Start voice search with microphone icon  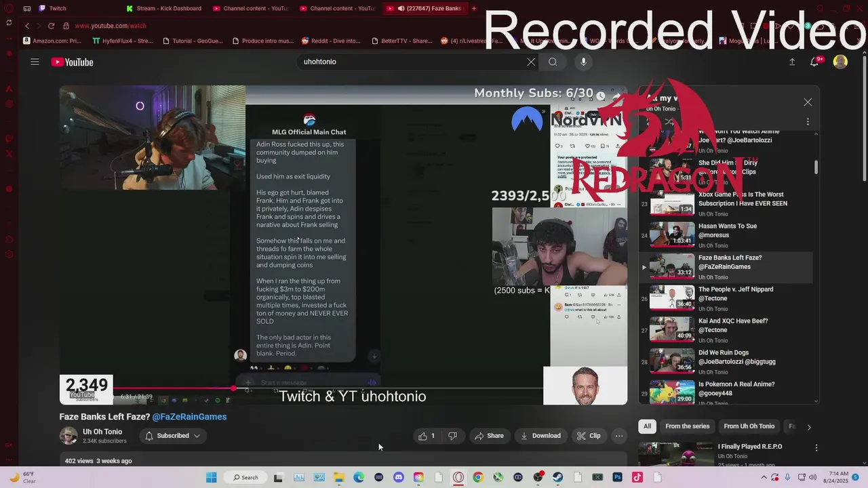click(x=583, y=62)
